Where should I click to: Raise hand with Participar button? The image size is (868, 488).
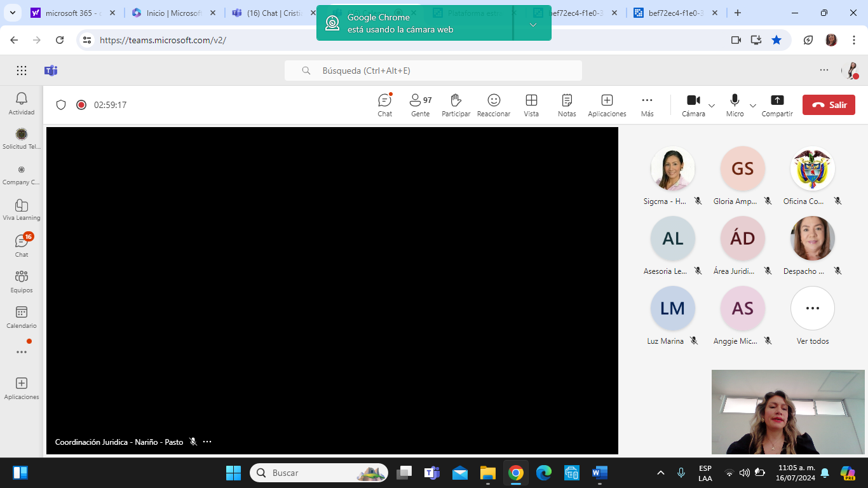pyautogui.click(x=456, y=105)
